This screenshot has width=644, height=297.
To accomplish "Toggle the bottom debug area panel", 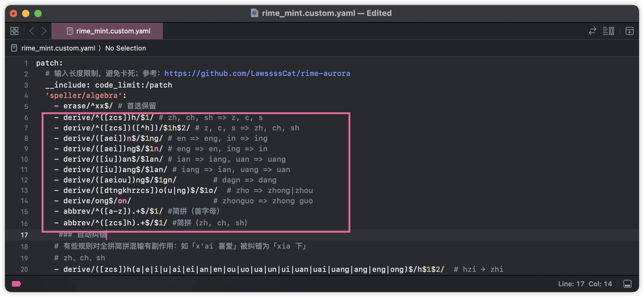I will point(627,284).
